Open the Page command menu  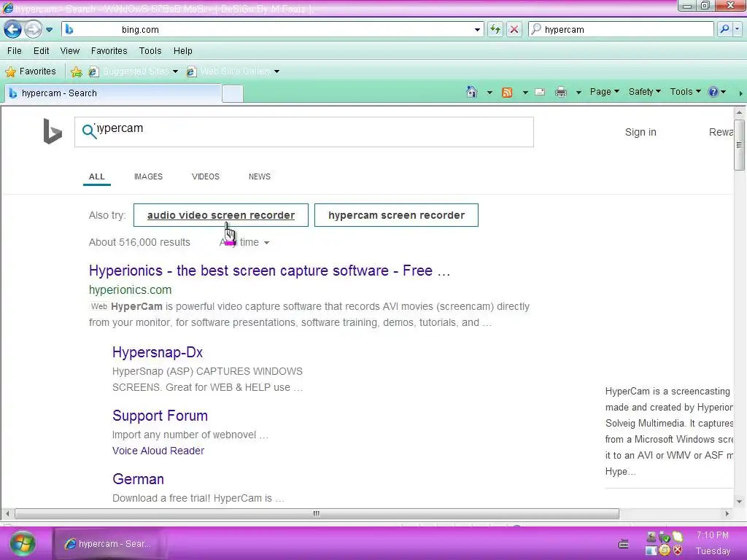[x=604, y=92]
